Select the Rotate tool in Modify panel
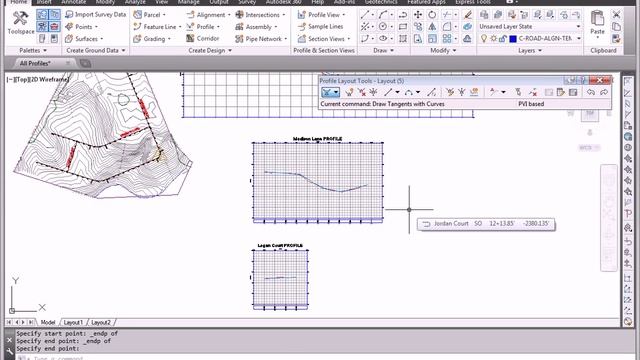Viewport: 640px width, 360px height. [x=432, y=15]
